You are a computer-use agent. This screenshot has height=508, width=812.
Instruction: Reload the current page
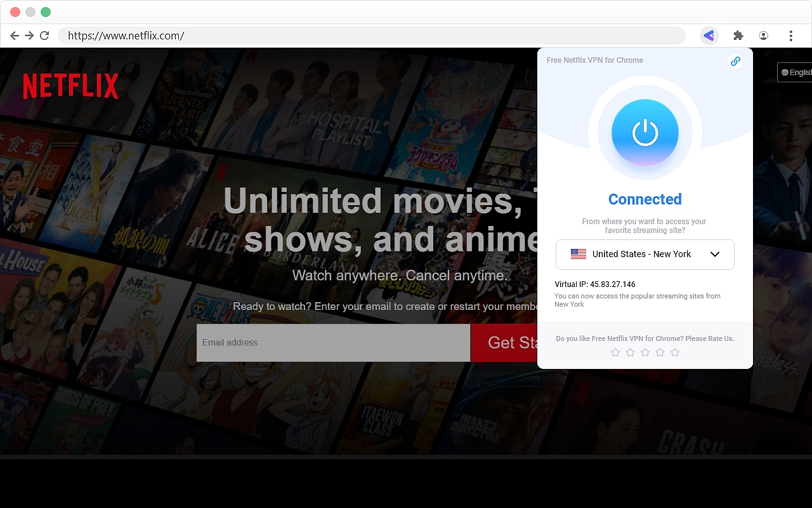(44, 36)
